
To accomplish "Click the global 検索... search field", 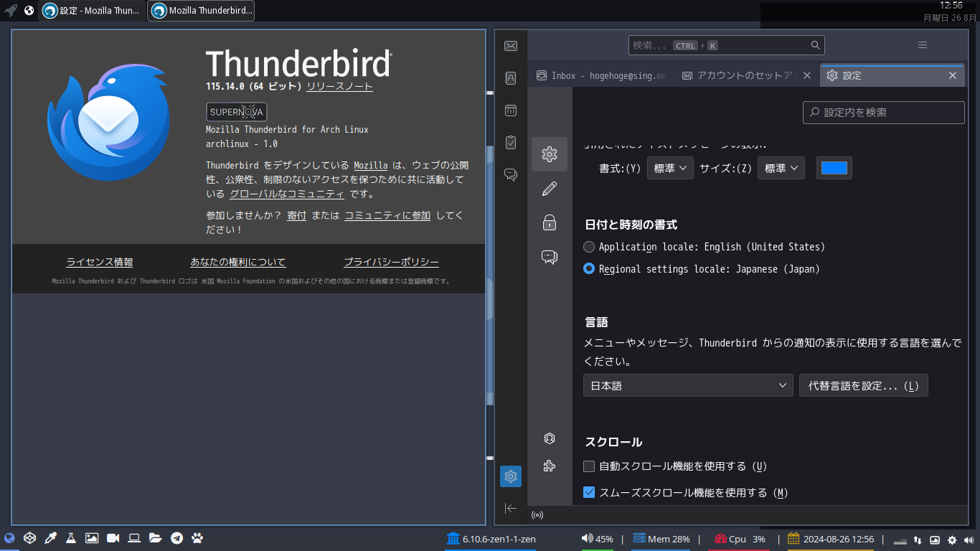I will click(x=727, y=45).
